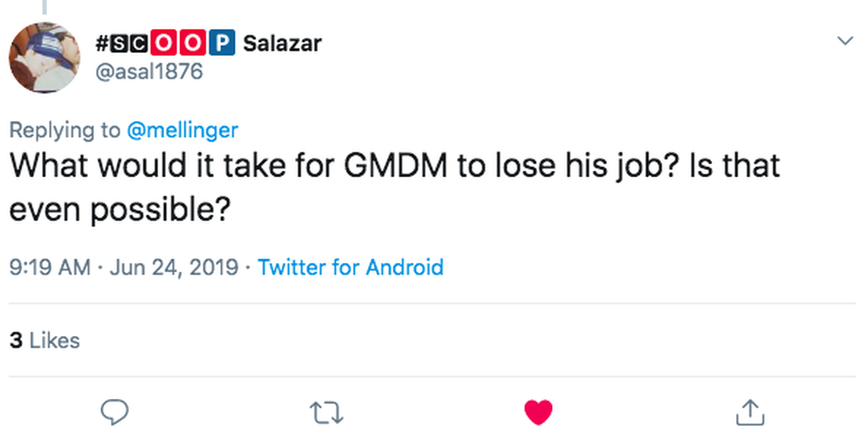
Task: Click the 'Replying to' label
Action: point(65,130)
